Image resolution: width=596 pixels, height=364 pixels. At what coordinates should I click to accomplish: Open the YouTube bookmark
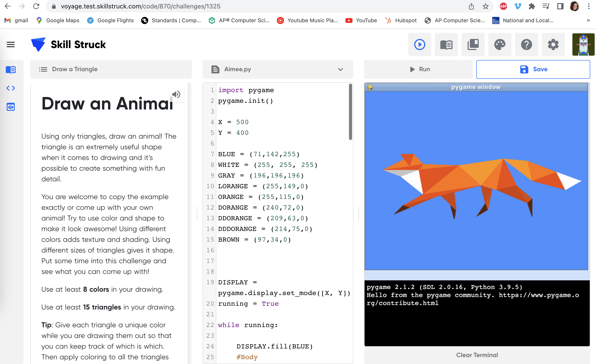(361, 20)
